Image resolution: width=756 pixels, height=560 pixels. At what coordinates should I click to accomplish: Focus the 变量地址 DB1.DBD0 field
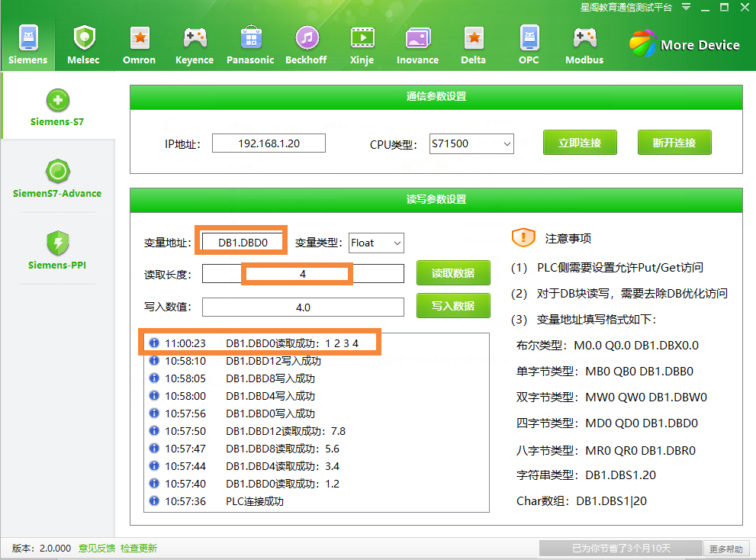tap(243, 243)
